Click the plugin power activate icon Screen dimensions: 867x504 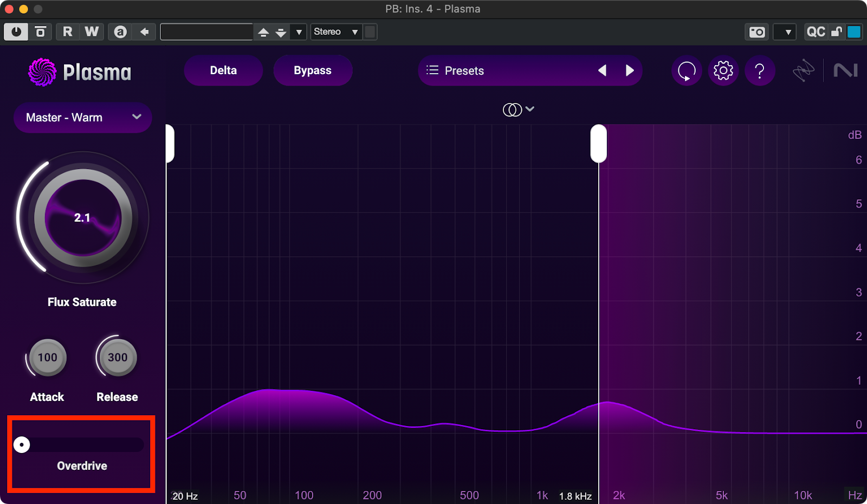tap(16, 32)
